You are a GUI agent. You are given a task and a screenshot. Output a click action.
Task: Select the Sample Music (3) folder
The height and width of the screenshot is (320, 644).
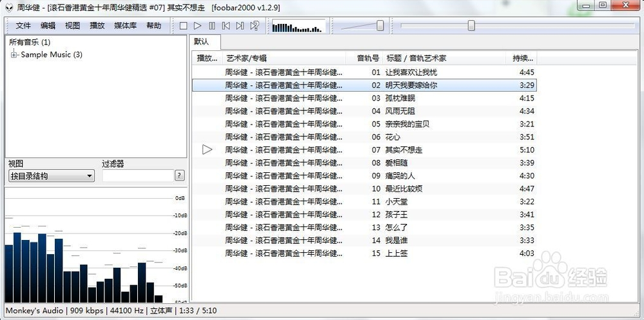[52, 55]
